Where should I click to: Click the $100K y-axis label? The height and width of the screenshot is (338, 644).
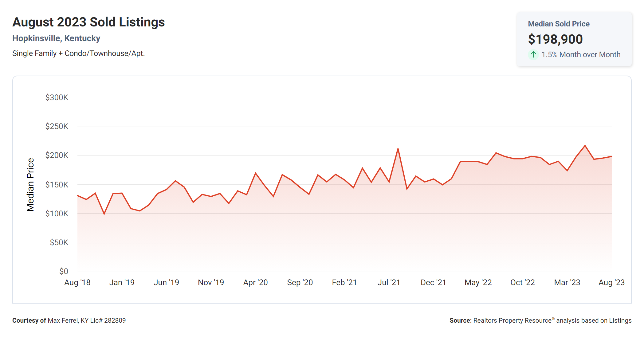pos(57,214)
